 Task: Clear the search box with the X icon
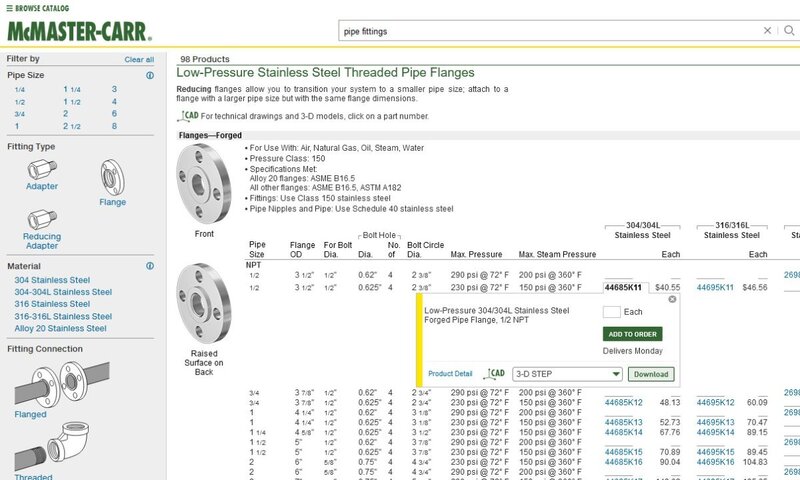(767, 31)
